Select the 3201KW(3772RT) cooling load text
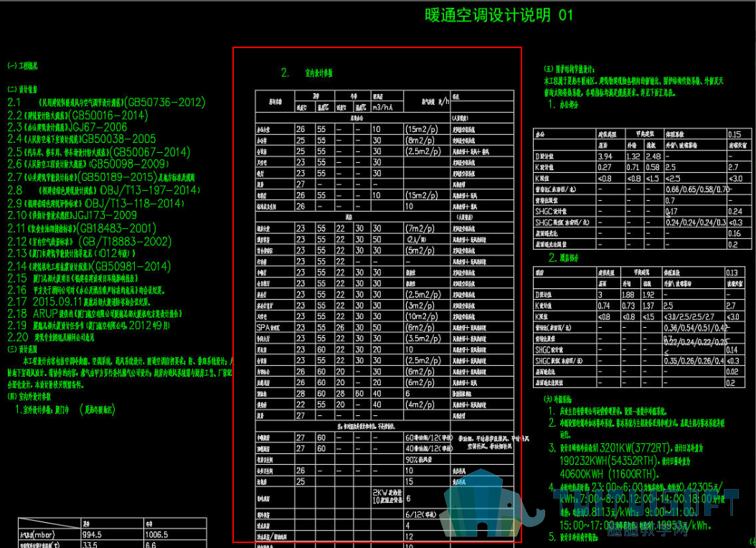The height and width of the screenshot is (548, 756). [635, 448]
